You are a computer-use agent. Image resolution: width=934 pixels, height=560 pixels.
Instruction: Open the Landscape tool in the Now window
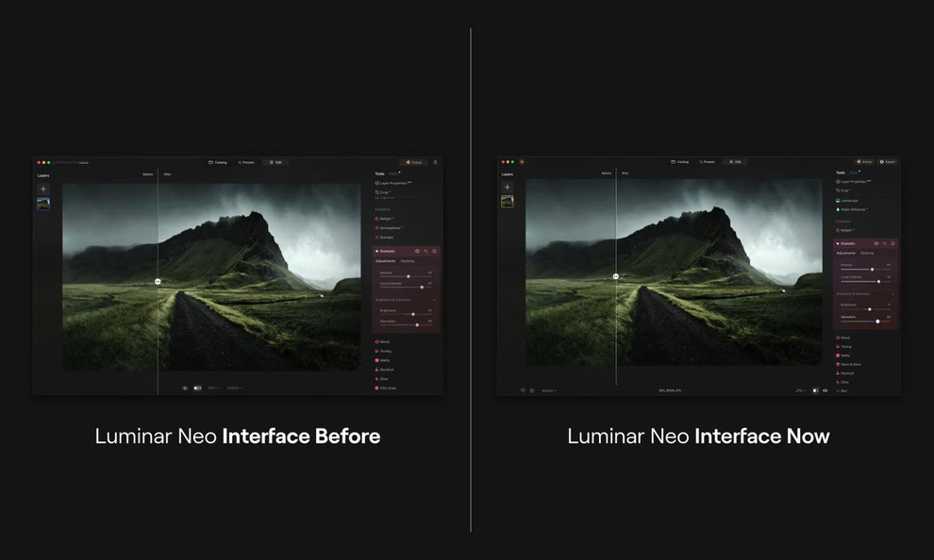847,201
